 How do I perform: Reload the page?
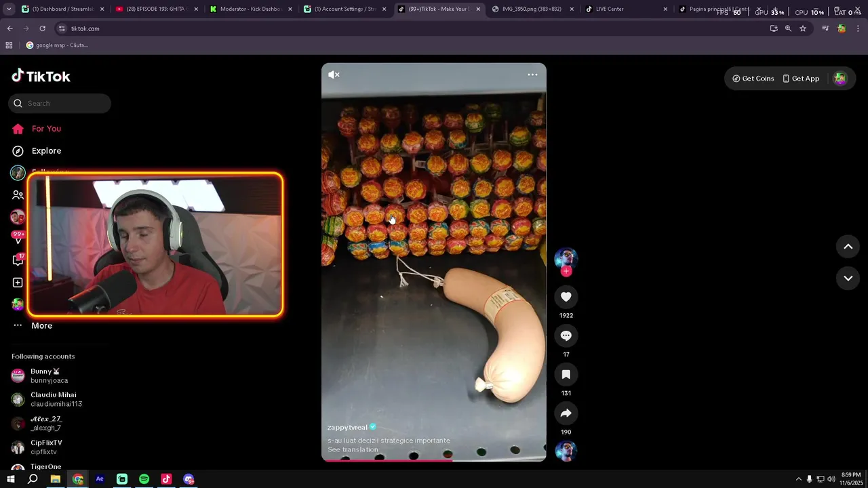pyautogui.click(x=42, y=28)
